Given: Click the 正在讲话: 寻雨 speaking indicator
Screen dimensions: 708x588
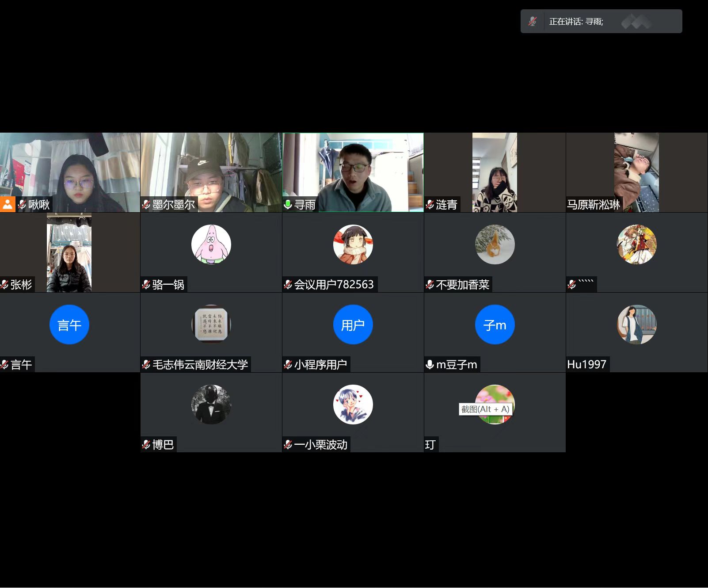Looking at the screenshot, I should coord(576,21).
